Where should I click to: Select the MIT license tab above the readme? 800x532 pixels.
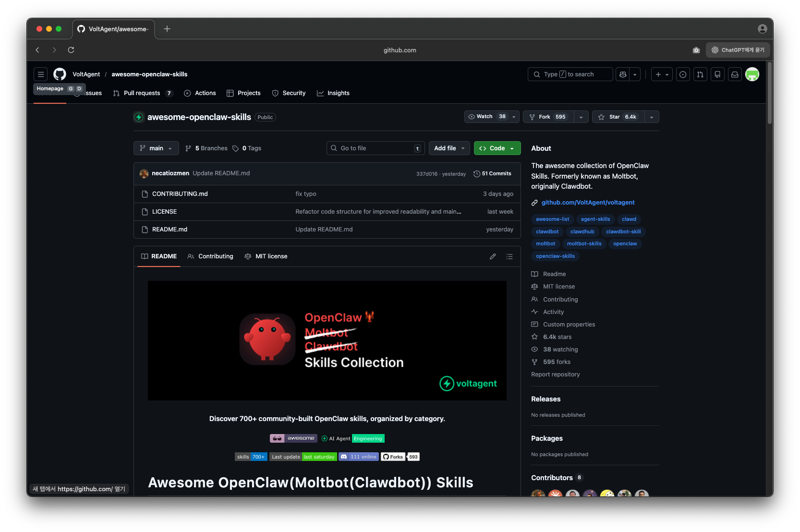point(266,256)
